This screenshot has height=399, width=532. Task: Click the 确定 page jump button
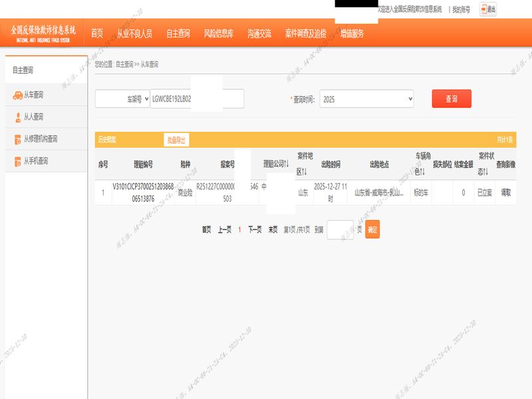[372, 229]
